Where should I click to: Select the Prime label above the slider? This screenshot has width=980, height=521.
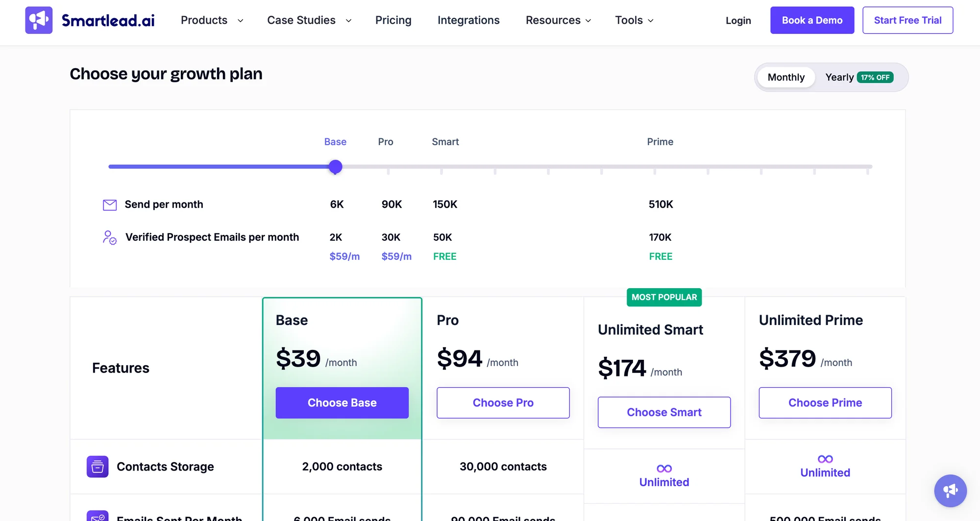tap(660, 142)
